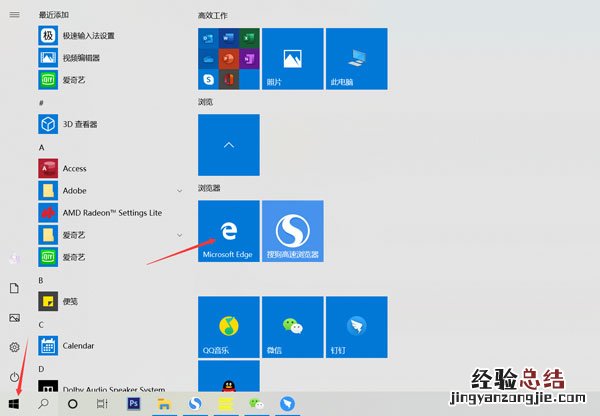The height and width of the screenshot is (416, 600).
Task: Open the 微信 tile
Action: tap(292, 326)
